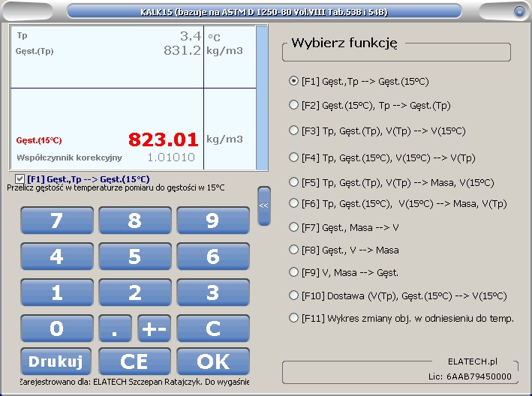532x396 pixels.
Task: Click the ELATECH.pl label
Action: [472, 361]
